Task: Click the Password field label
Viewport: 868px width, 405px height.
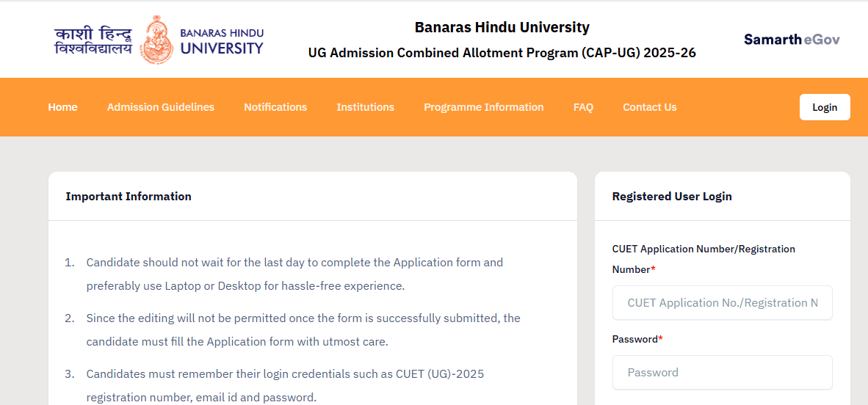Action: [x=637, y=339]
